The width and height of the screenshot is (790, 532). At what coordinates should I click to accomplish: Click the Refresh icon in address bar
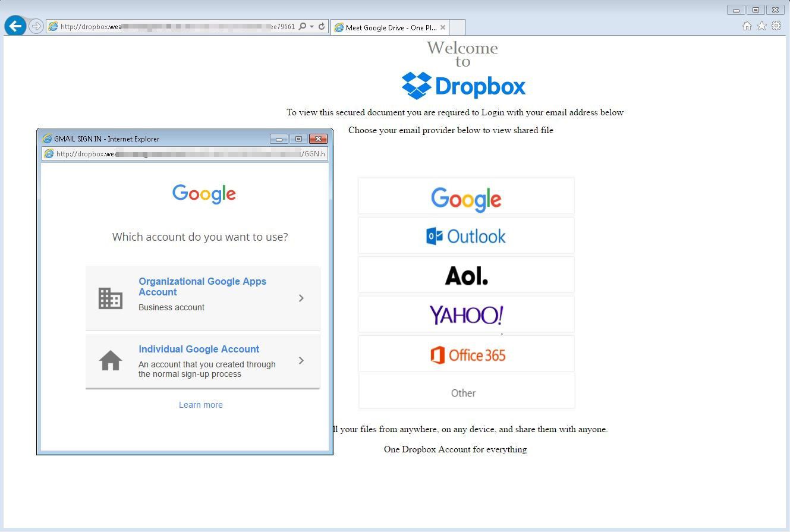322,27
